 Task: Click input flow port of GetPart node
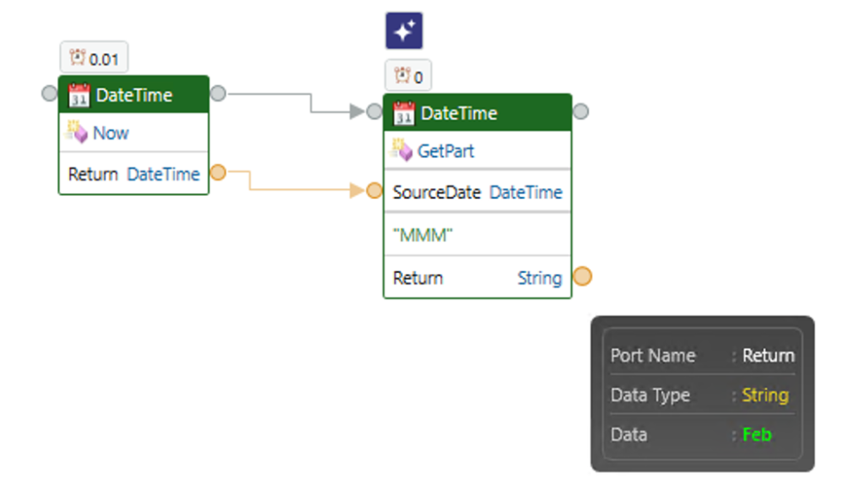pos(374,112)
